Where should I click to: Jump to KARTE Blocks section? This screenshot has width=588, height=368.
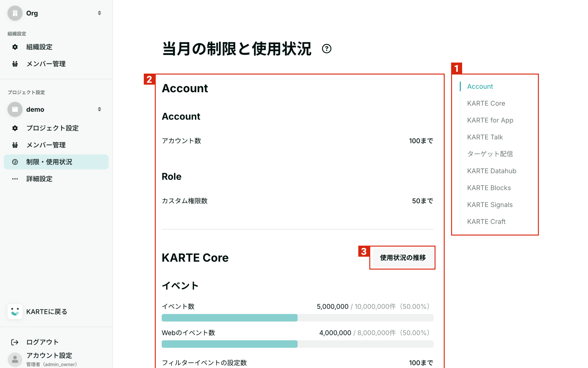[x=489, y=188]
